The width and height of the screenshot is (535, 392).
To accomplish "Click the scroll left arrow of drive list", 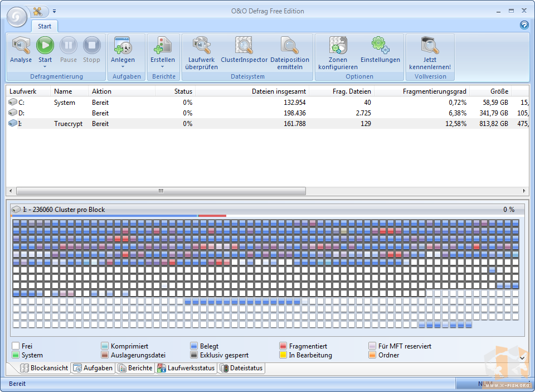I will click(11, 191).
